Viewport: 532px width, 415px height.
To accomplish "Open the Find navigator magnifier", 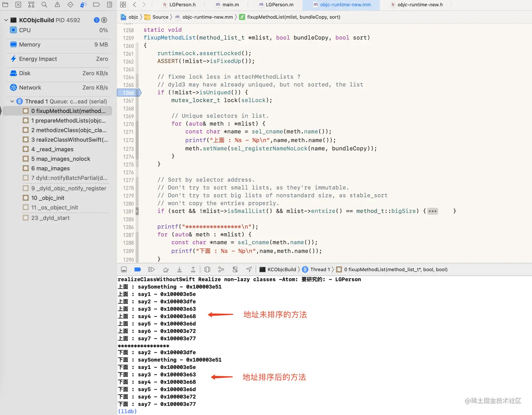I will 44,5.
